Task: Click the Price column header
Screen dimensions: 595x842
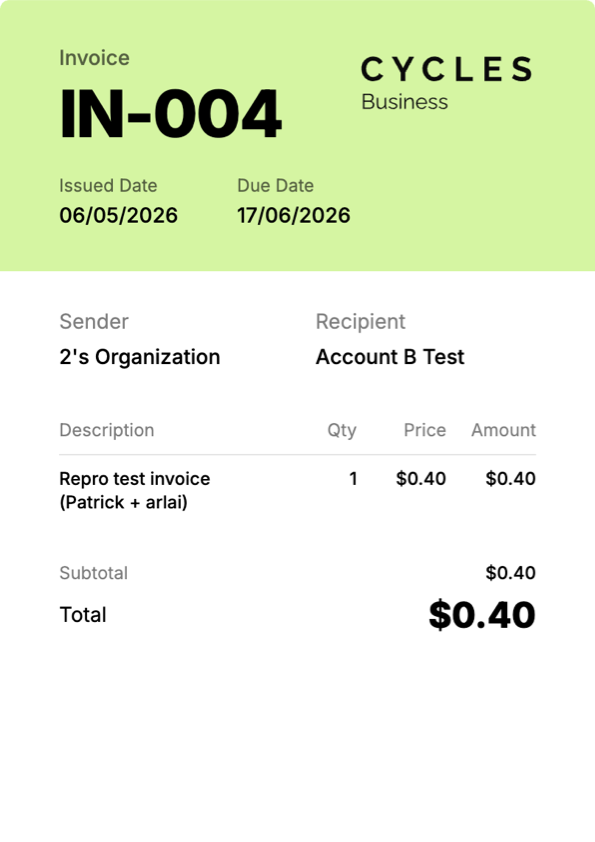Action: pos(425,430)
